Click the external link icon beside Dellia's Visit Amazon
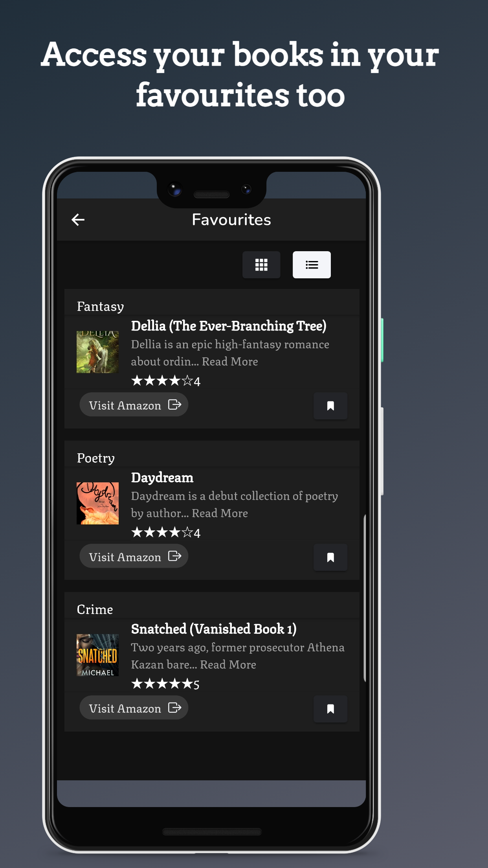Image resolution: width=488 pixels, height=868 pixels. point(174,405)
